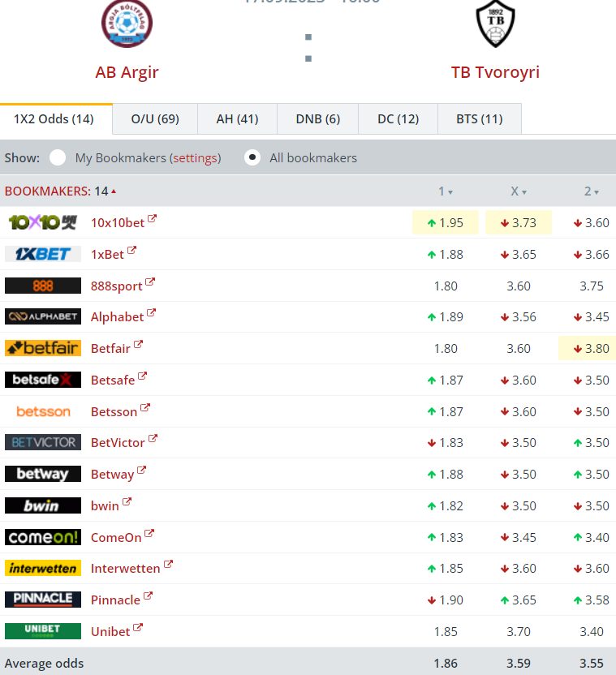Click highlighted 1.95 odds for 10x10bet
Screen dimensions: 616x675
445,222
